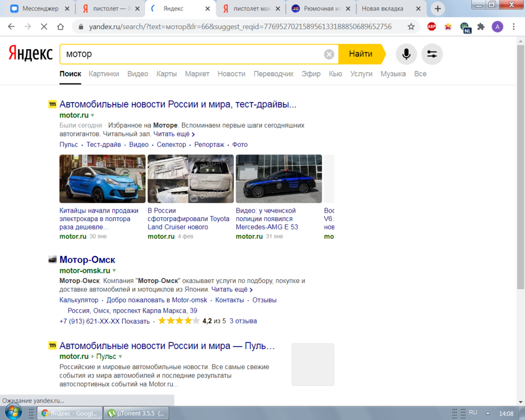Open a new browser tab
This screenshot has width=525, height=420.
pyautogui.click(x=438, y=9)
